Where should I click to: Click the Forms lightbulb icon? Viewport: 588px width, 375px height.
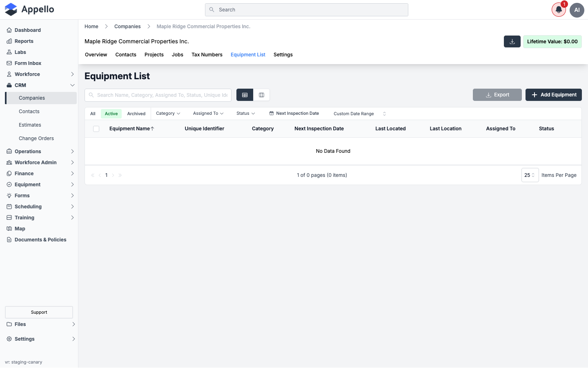click(9, 196)
